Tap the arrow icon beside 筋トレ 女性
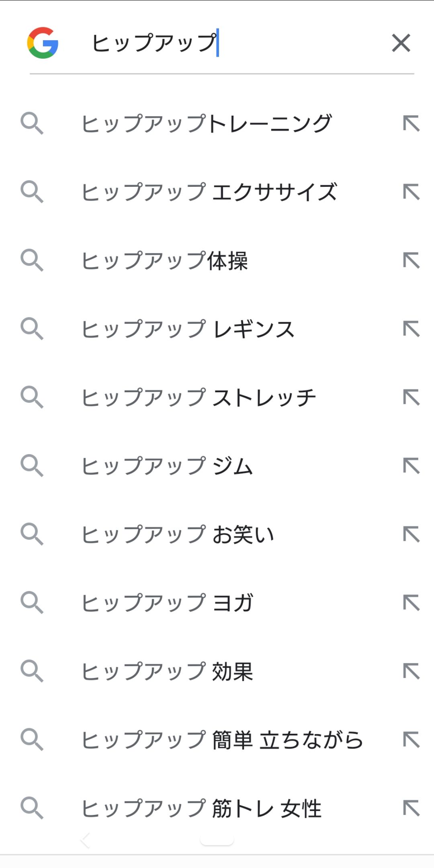This screenshot has width=434, height=868. click(411, 808)
